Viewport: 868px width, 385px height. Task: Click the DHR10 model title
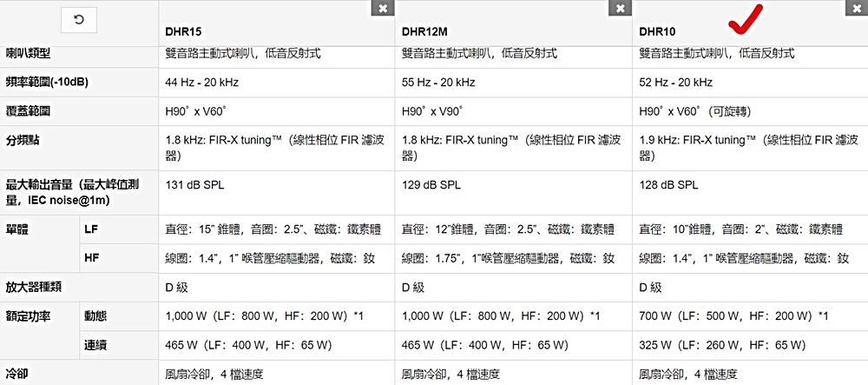pyautogui.click(x=657, y=31)
